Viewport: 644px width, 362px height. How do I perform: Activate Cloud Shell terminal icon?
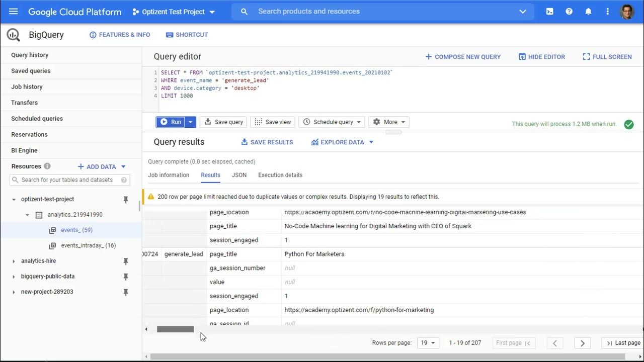550,11
